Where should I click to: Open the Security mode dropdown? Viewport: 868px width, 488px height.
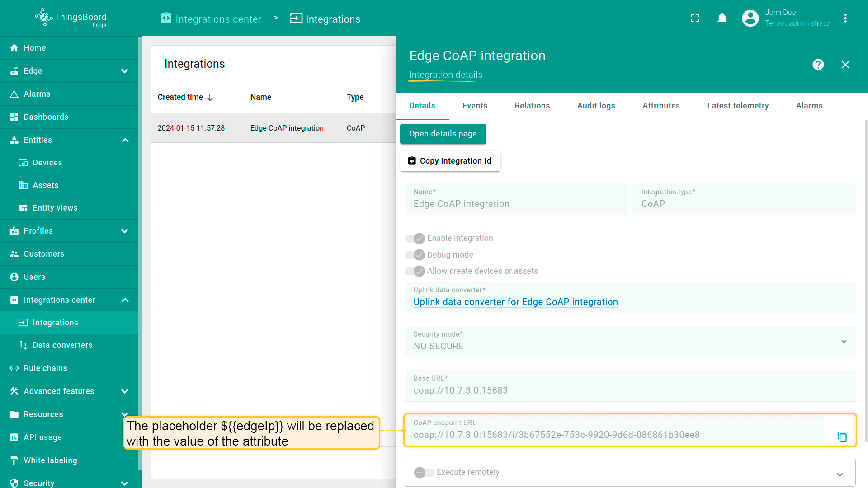[630, 342]
